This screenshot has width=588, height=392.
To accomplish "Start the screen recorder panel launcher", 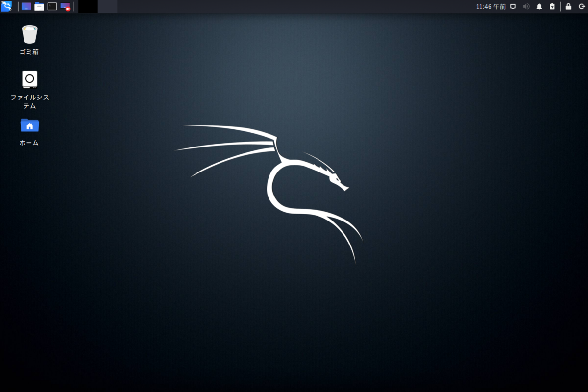I will point(65,6).
